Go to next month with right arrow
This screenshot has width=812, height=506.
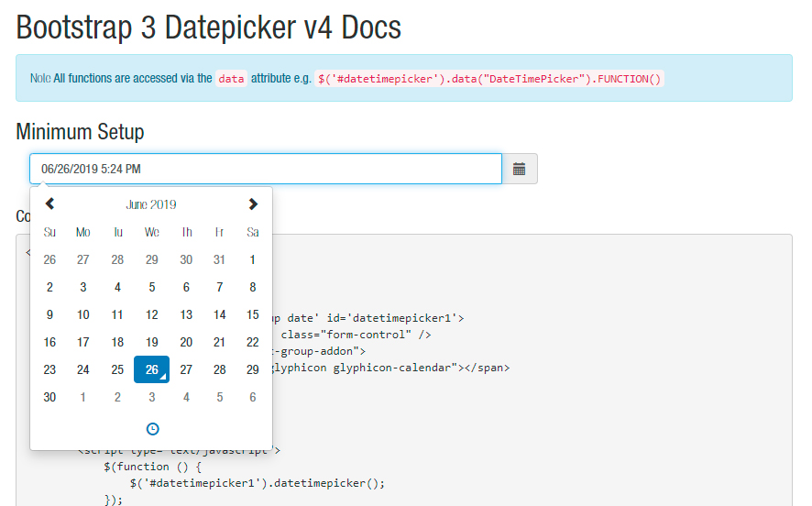(253, 204)
